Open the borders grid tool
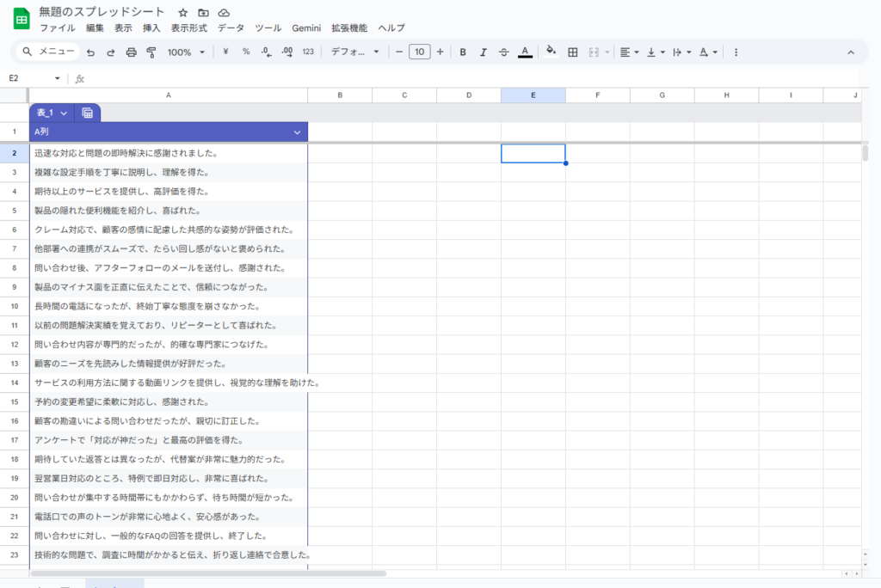Screen dimensions: 881x588 pos(573,52)
